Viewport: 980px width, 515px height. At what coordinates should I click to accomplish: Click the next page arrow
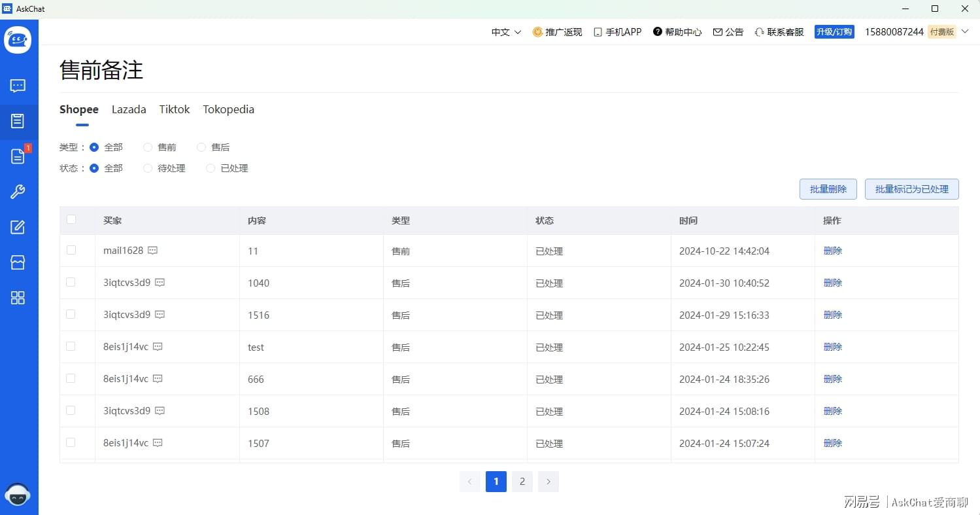point(549,482)
